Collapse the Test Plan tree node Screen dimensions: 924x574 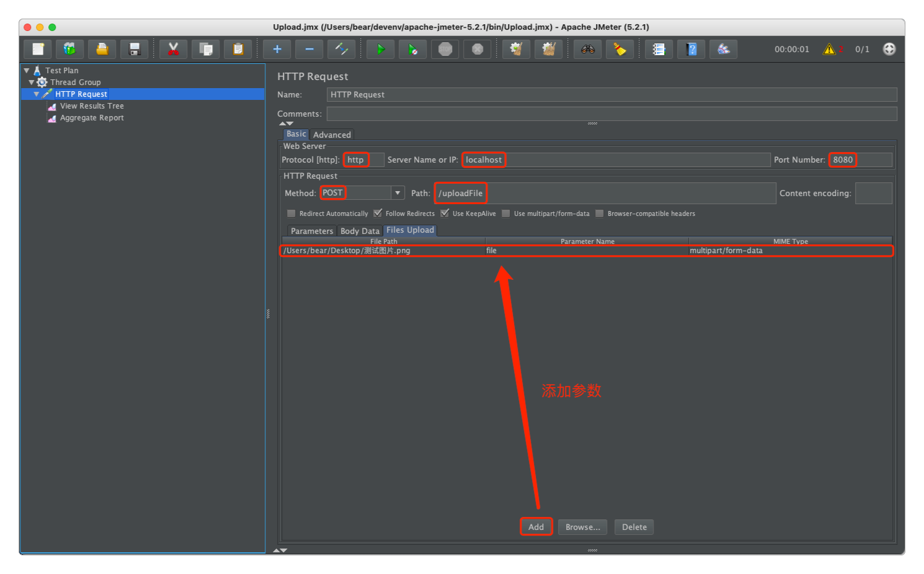27,71
